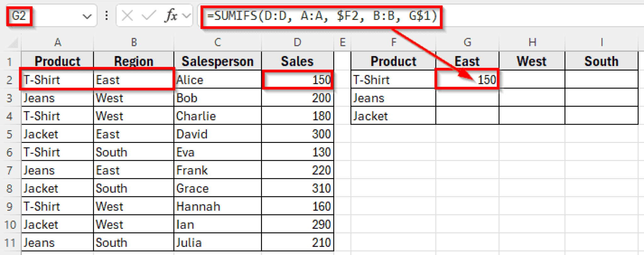Select the East header cell G1
This screenshot has width=644, height=255.
click(467, 61)
